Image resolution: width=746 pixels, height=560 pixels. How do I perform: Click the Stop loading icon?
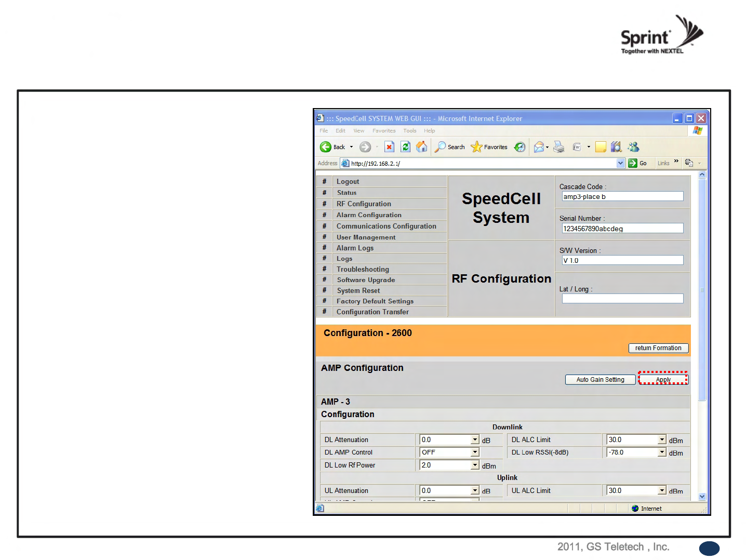(389, 147)
